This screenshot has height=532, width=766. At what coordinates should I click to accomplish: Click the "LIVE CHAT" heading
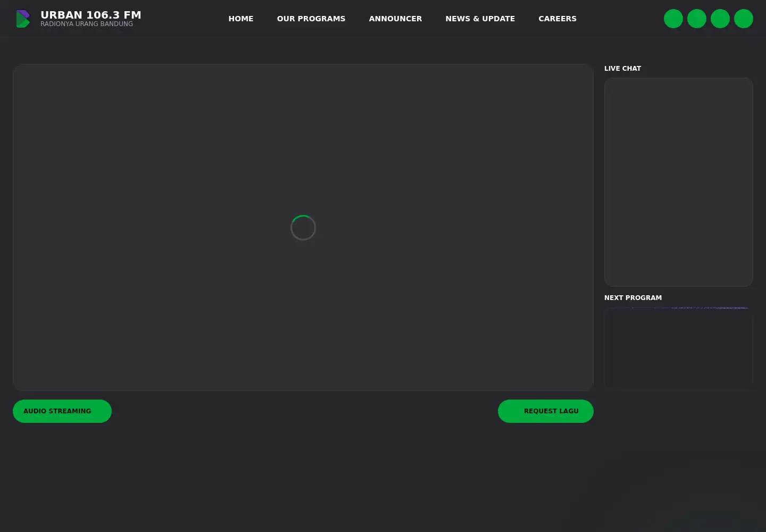pyautogui.click(x=622, y=69)
